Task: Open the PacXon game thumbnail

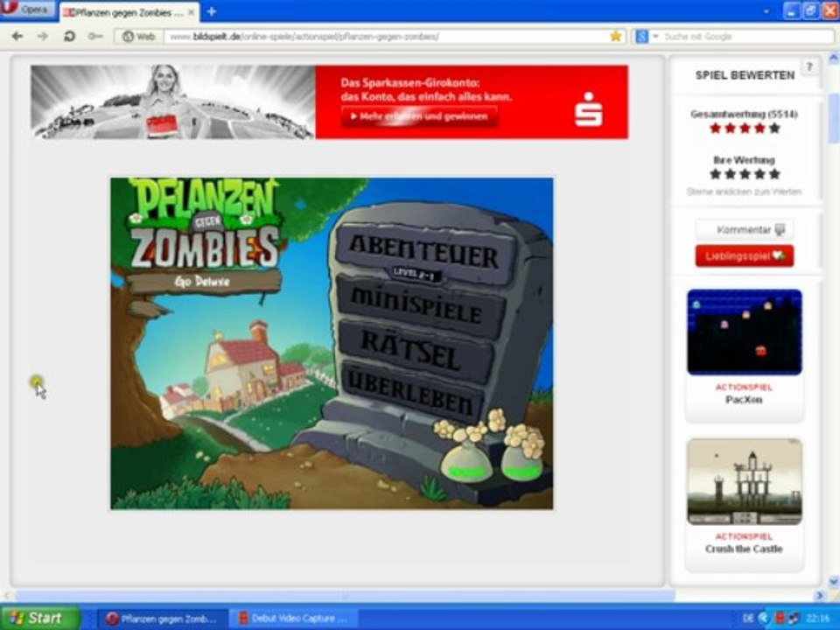Action: pos(745,332)
